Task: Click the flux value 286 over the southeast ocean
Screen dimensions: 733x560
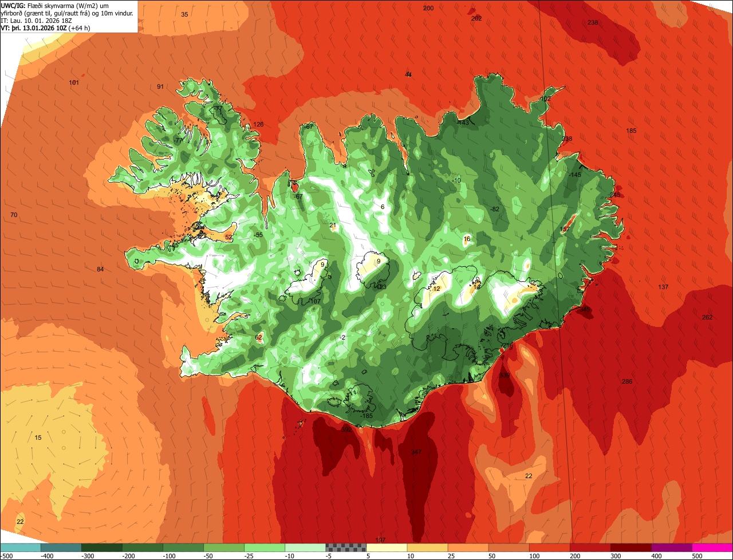Action: click(x=627, y=381)
